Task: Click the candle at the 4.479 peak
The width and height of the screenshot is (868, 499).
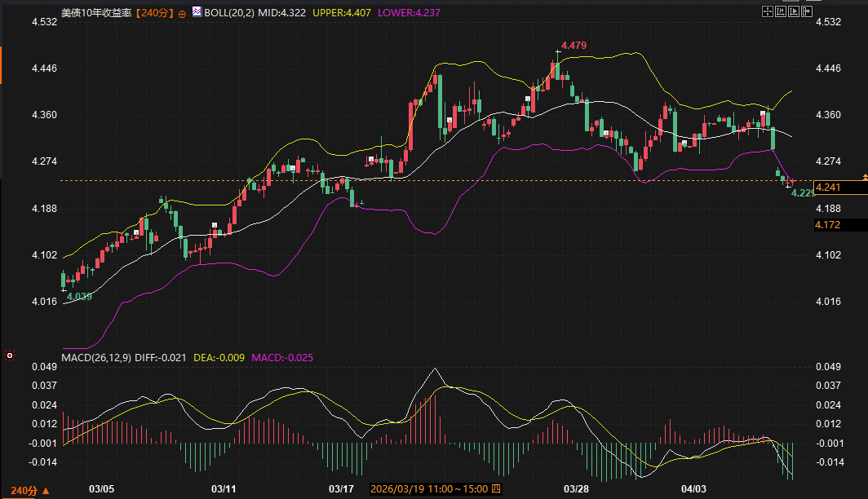Action: (x=557, y=66)
